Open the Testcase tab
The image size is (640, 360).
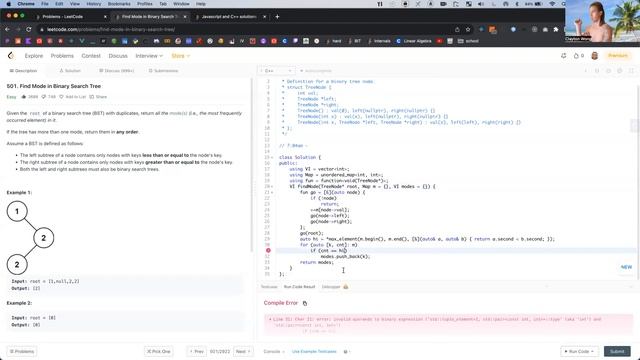pos(269,287)
